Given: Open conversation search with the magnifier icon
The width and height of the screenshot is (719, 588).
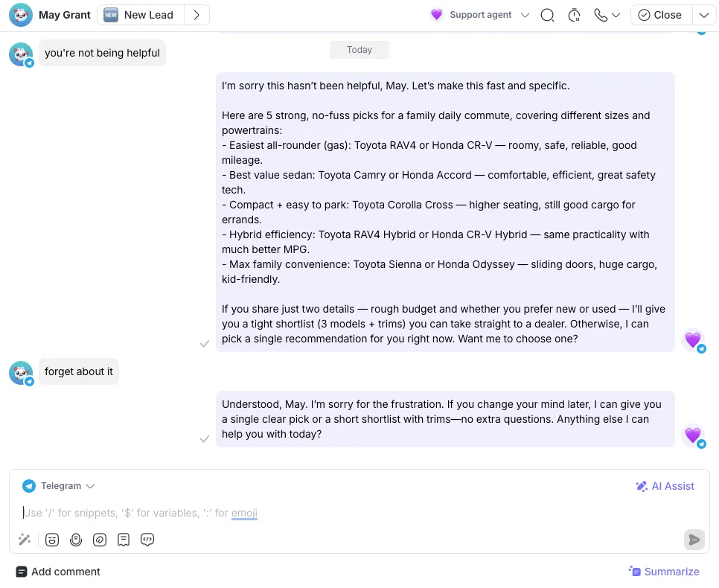Looking at the screenshot, I should [548, 15].
